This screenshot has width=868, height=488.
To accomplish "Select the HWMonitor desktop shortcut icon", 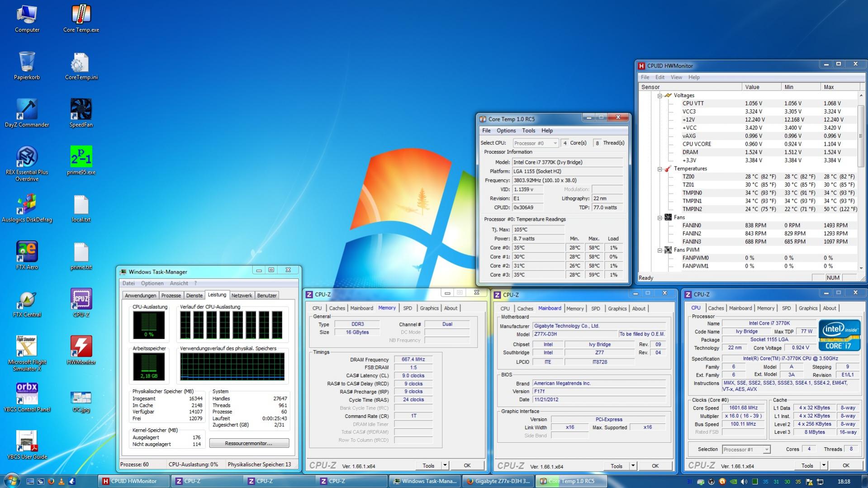I will pos(81,351).
